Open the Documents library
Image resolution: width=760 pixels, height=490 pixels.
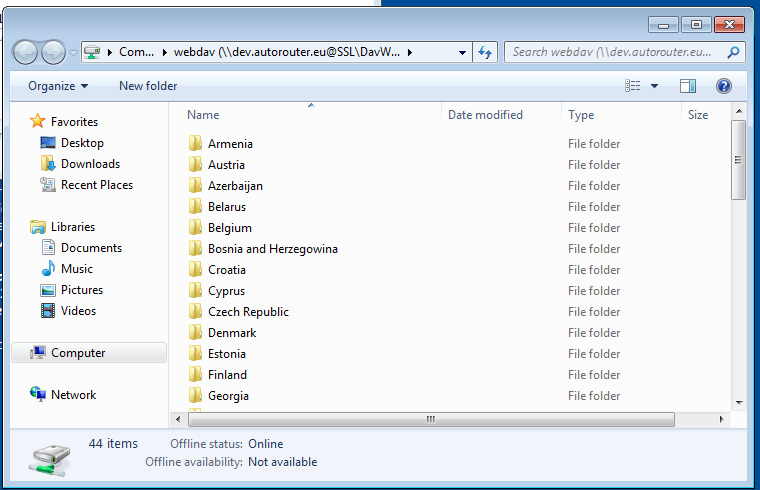point(81,248)
